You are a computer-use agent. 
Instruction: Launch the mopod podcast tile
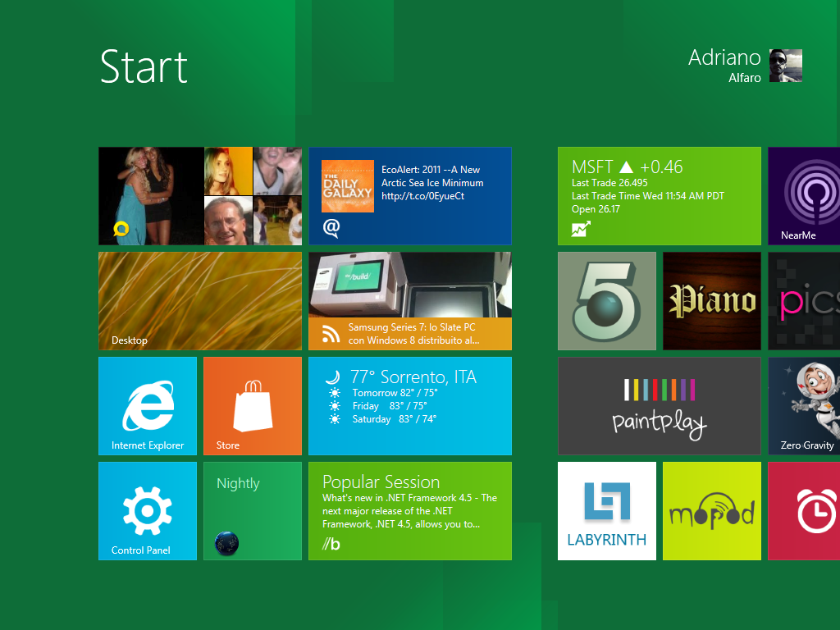click(x=712, y=511)
